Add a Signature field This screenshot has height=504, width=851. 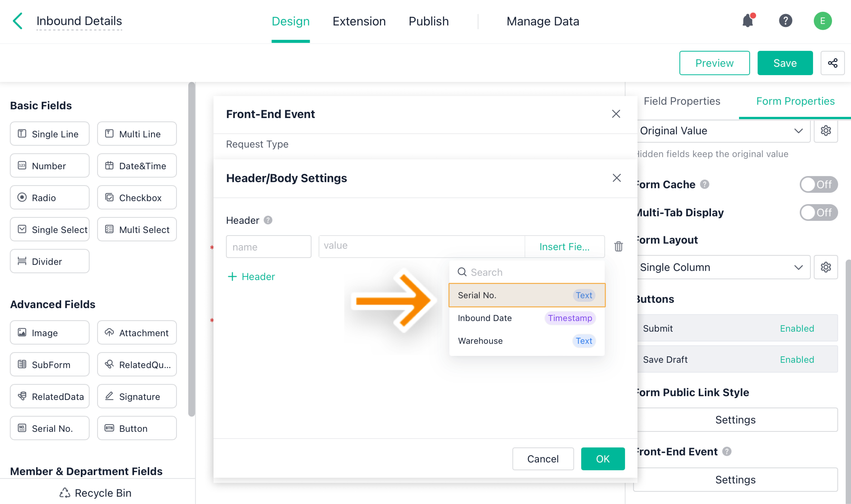tap(137, 397)
